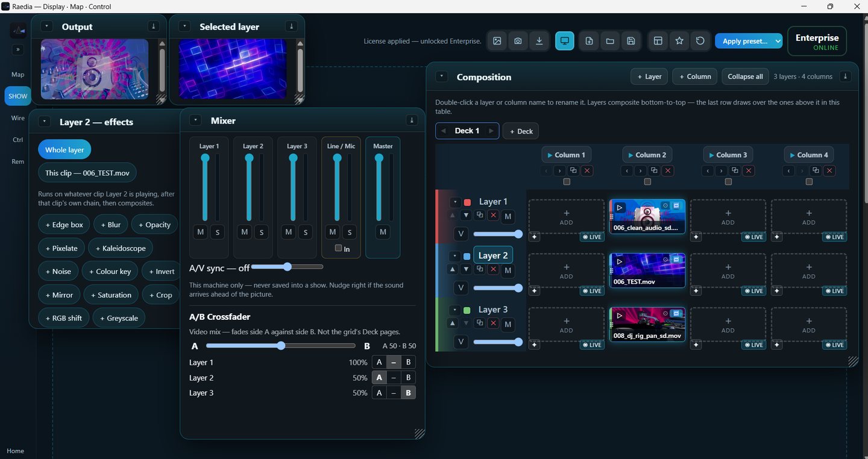Switch effects scope to 'This clip — 006_TEST.mov'
Screen dimensions: 868x459
[x=87, y=173]
